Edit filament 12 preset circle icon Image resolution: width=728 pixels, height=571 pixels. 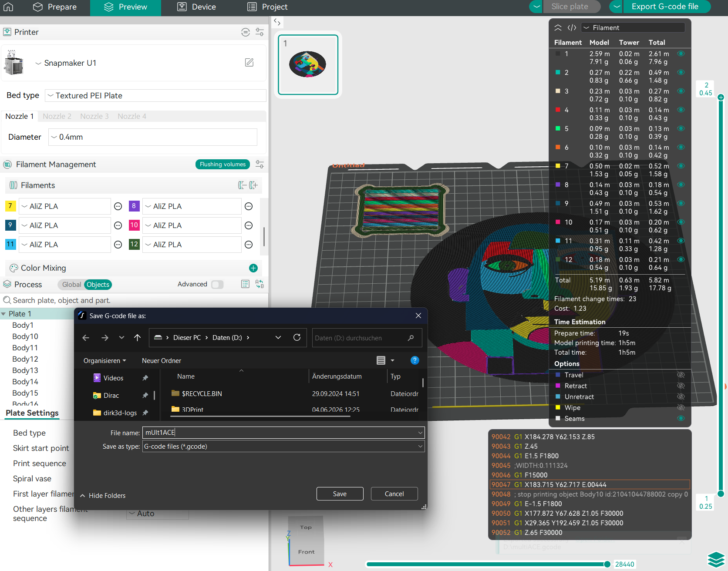[249, 245]
